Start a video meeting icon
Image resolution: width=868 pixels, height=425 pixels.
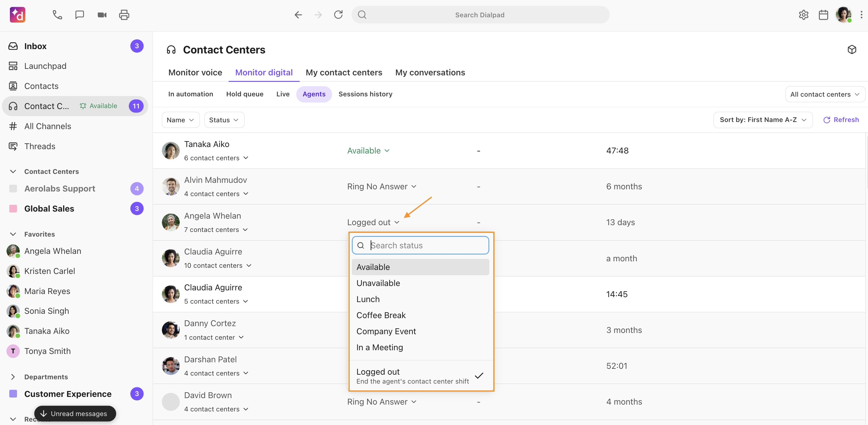(x=102, y=15)
